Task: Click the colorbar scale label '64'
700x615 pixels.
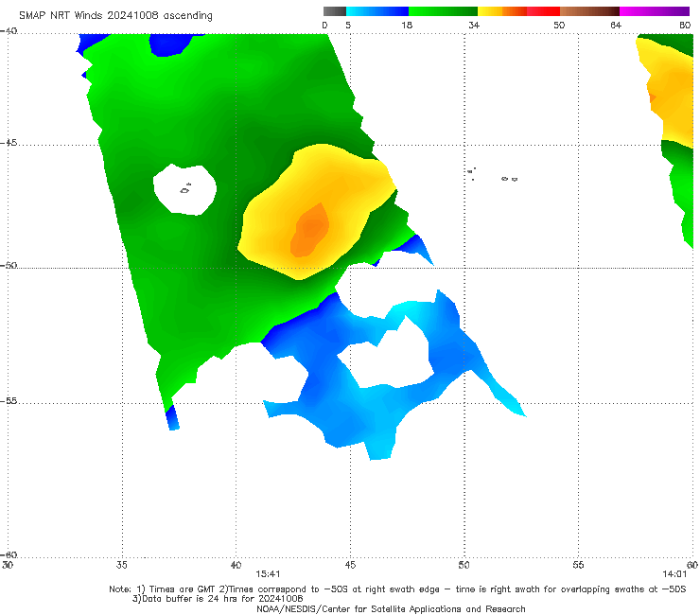Action: pos(616,25)
